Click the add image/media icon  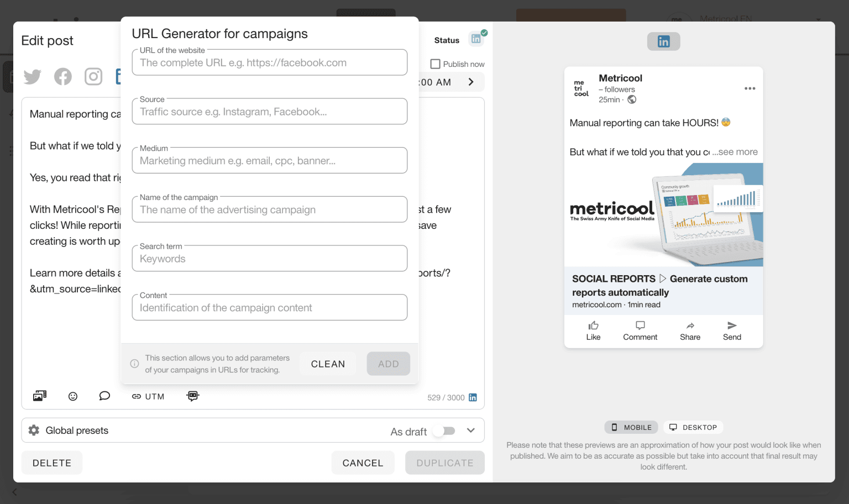click(40, 396)
